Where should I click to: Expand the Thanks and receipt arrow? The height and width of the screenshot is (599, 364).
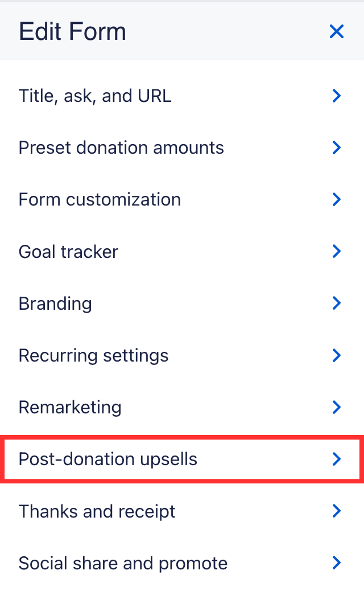(x=337, y=511)
